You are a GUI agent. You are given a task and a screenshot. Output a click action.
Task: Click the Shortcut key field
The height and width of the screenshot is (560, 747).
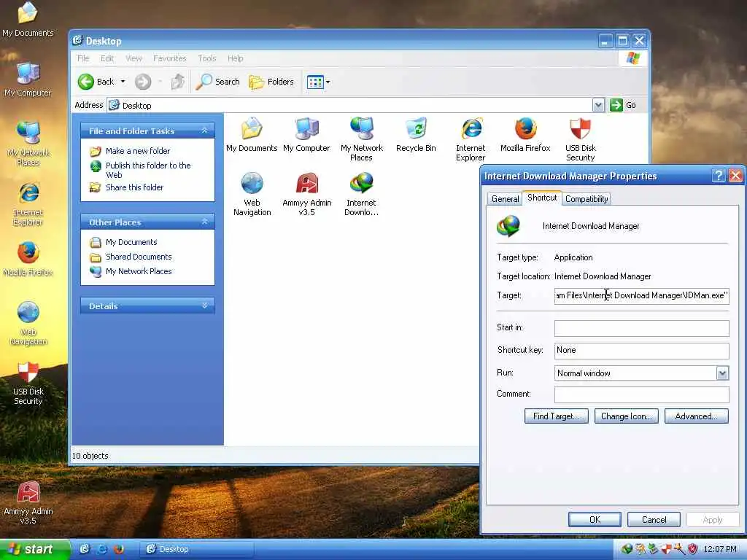point(641,351)
